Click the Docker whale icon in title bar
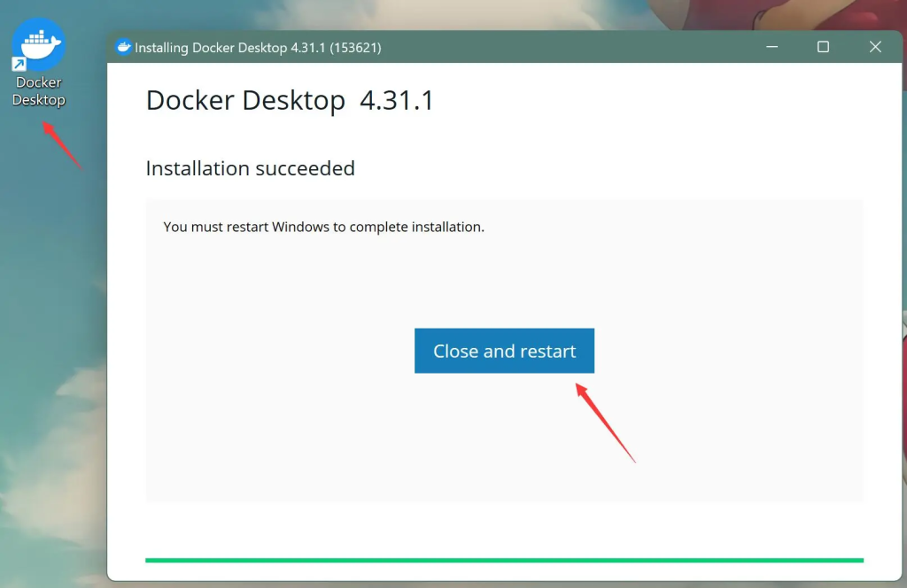This screenshot has width=907, height=588. point(123,47)
